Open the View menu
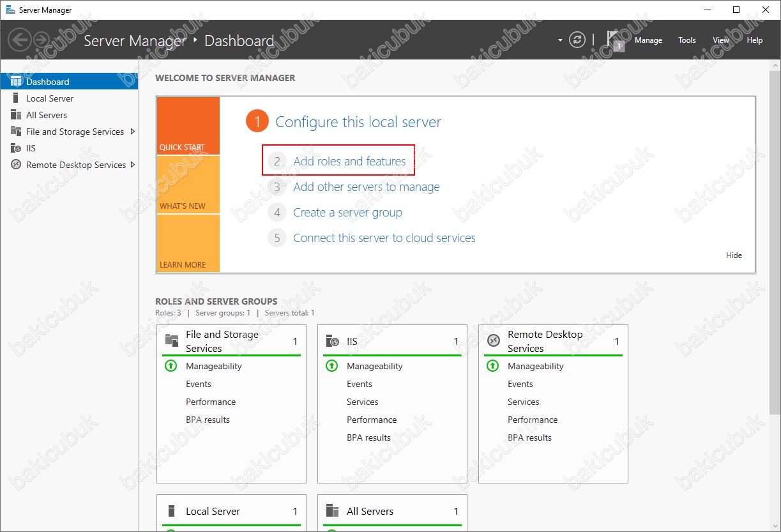781x532 pixels. [721, 40]
